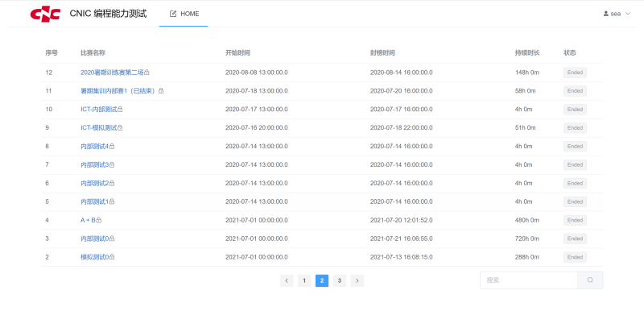Click the user avatar icon near sea
The height and width of the screenshot is (332, 644).
[606, 14]
